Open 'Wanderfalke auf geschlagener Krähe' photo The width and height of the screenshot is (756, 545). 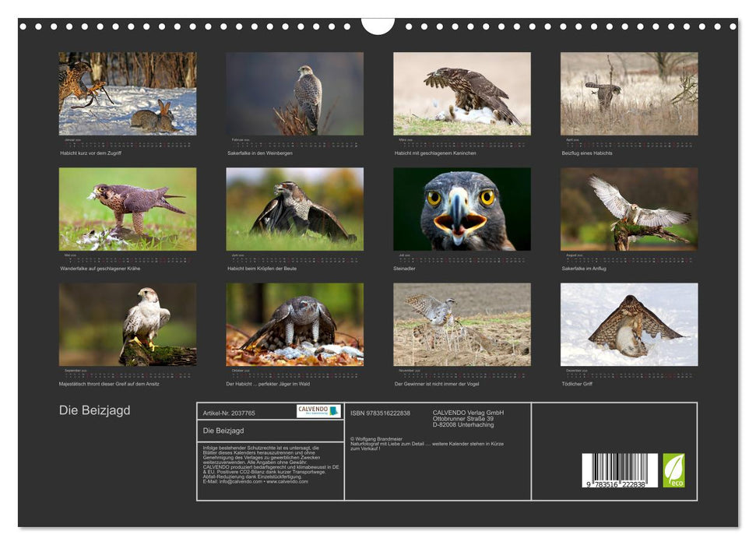tap(128, 209)
